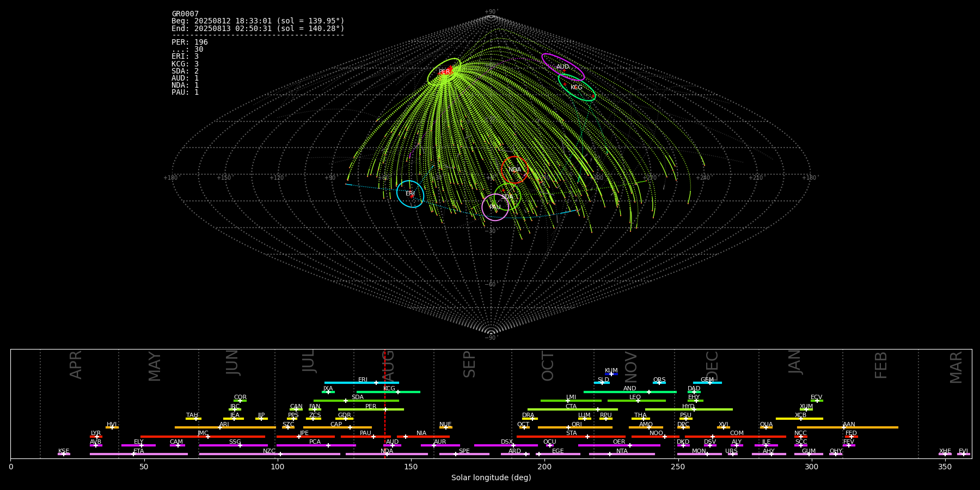Click the +90 latitude label atop sky map
The width and height of the screenshot is (980, 490).
[x=491, y=12]
